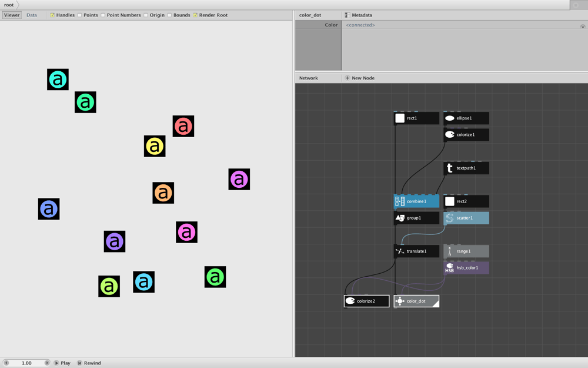This screenshot has width=588, height=368.
Task: Click the color_dot title in parameters
Action: 310,15
